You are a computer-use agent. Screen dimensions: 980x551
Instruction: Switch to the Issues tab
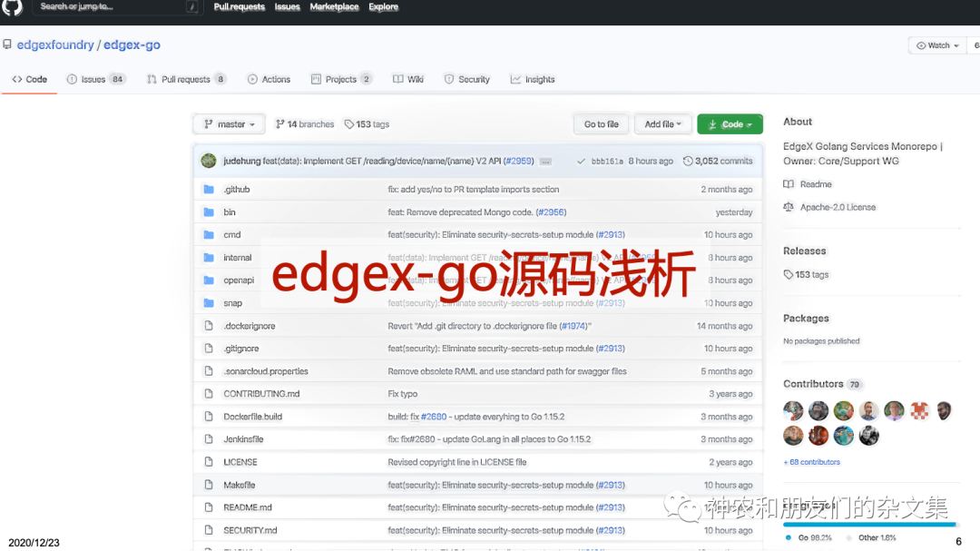click(x=96, y=80)
